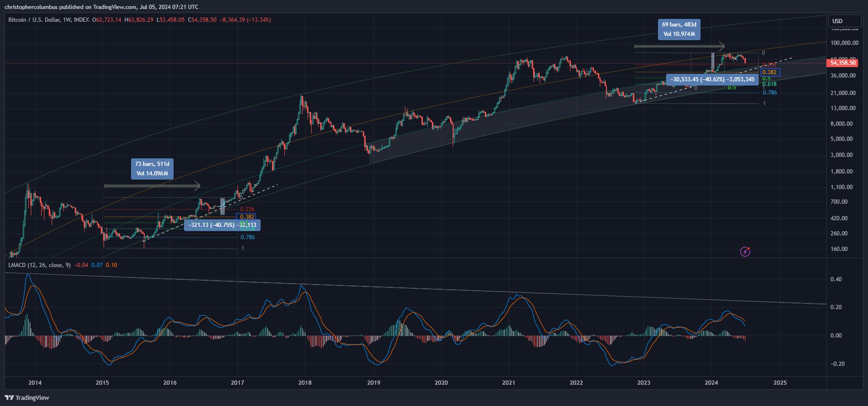Screen dimensions: 868x406
Task: Click the TradingView logo in the footer
Action: pos(27,397)
